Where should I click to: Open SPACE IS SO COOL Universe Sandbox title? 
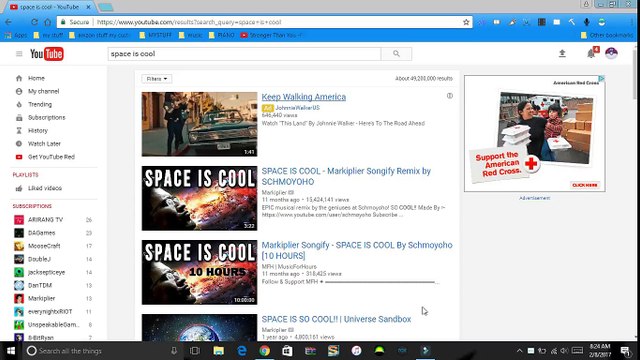336,319
